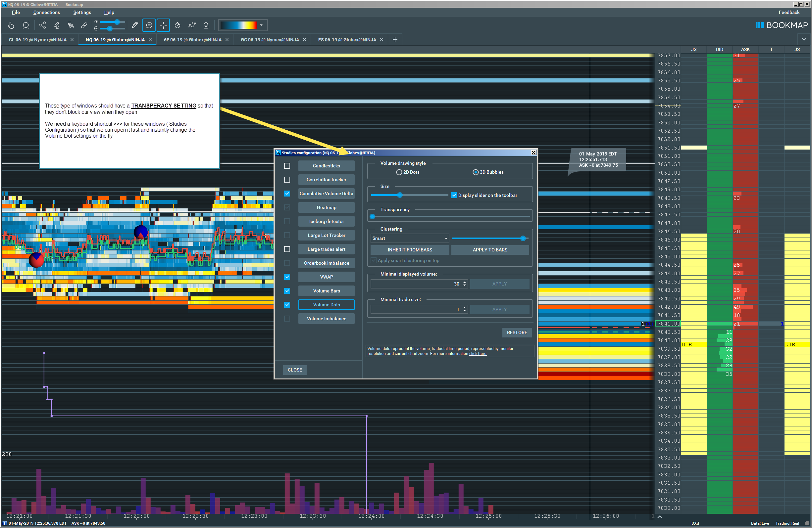Open the microscope studies icon
812x528 pixels.
[x=57, y=25]
